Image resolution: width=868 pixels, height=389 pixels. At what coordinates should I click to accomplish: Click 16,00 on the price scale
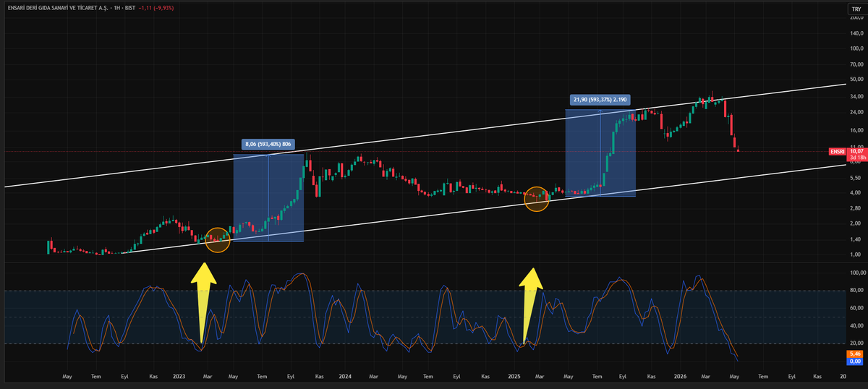[x=856, y=130]
